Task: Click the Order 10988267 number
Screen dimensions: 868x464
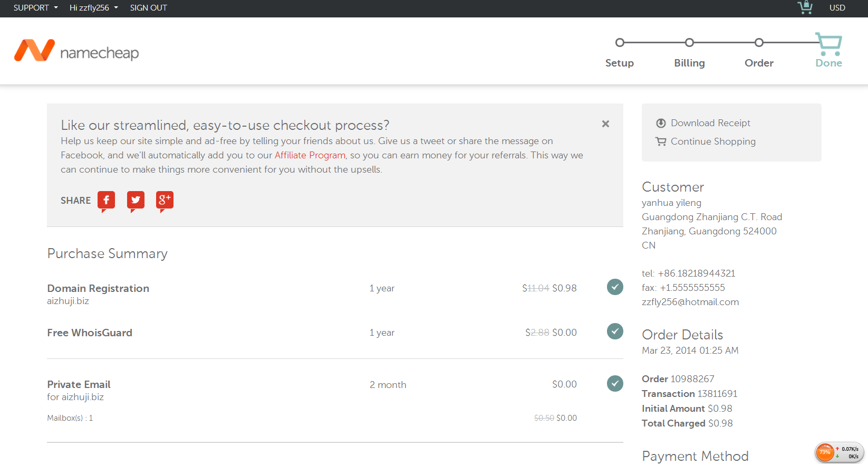Action: tap(678, 379)
